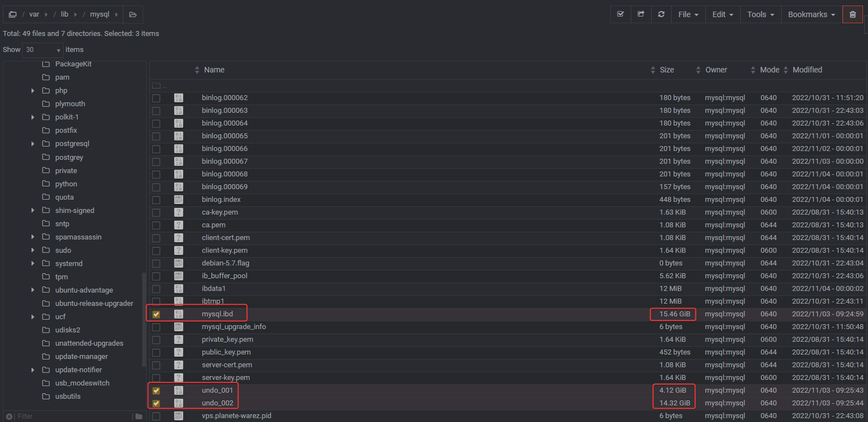Open the File menu
868x422 pixels.
tap(688, 14)
